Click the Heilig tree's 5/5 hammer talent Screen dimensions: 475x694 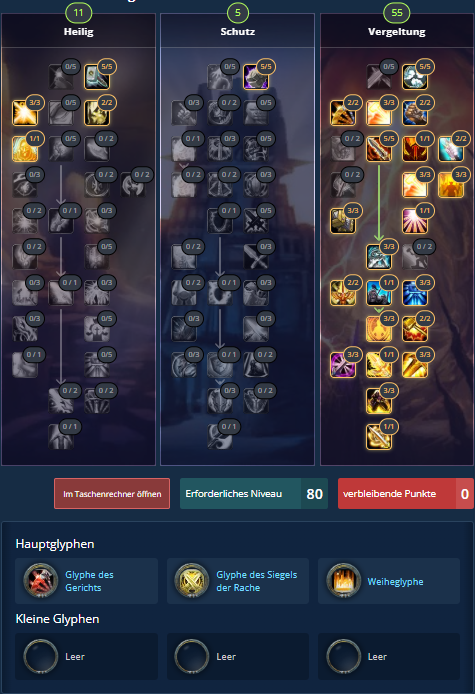point(97,77)
